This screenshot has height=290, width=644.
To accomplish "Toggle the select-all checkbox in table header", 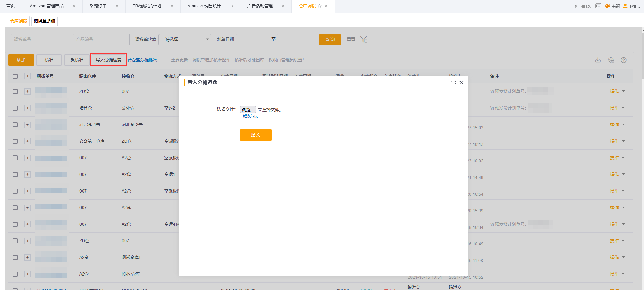I will tap(15, 76).
